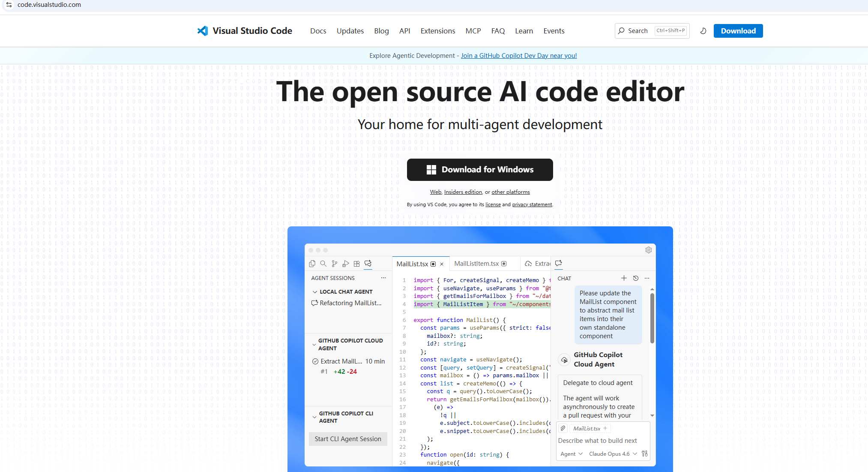Collapse the LOCAL CHAT AGENT section

tap(315, 292)
